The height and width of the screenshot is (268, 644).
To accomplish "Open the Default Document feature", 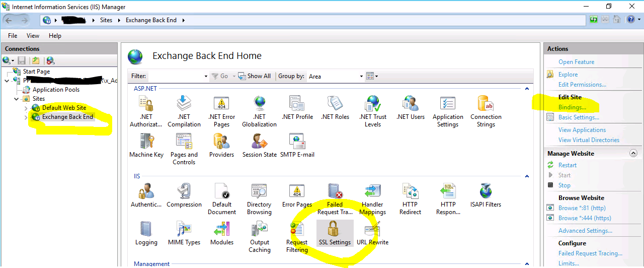I will click(x=221, y=199).
